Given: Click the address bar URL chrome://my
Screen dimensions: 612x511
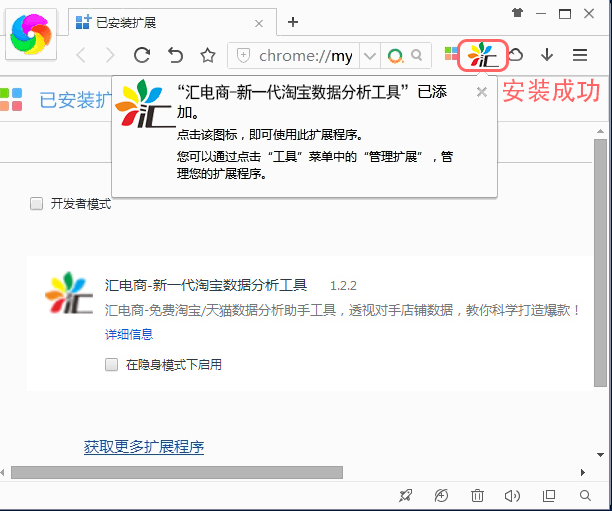Looking at the screenshot, I should coord(306,56).
